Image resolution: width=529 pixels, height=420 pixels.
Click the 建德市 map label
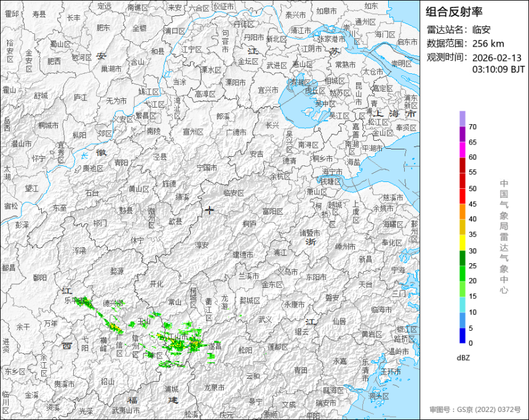point(243,255)
